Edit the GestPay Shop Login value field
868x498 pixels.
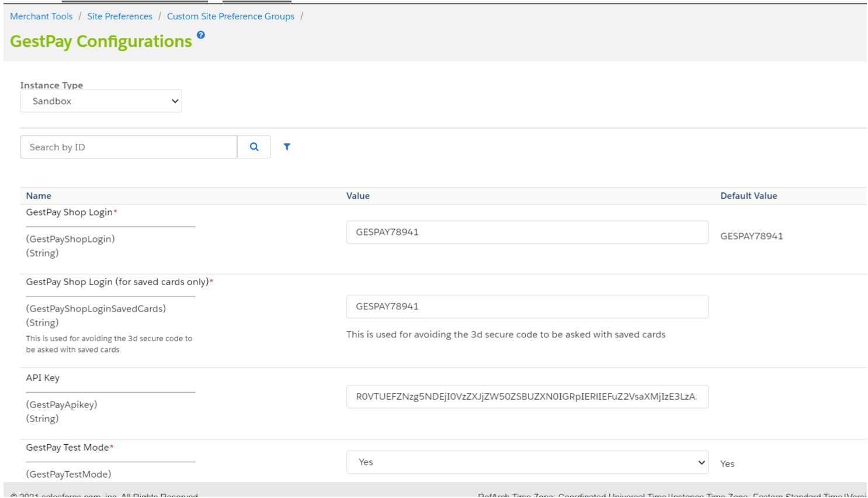click(x=527, y=232)
